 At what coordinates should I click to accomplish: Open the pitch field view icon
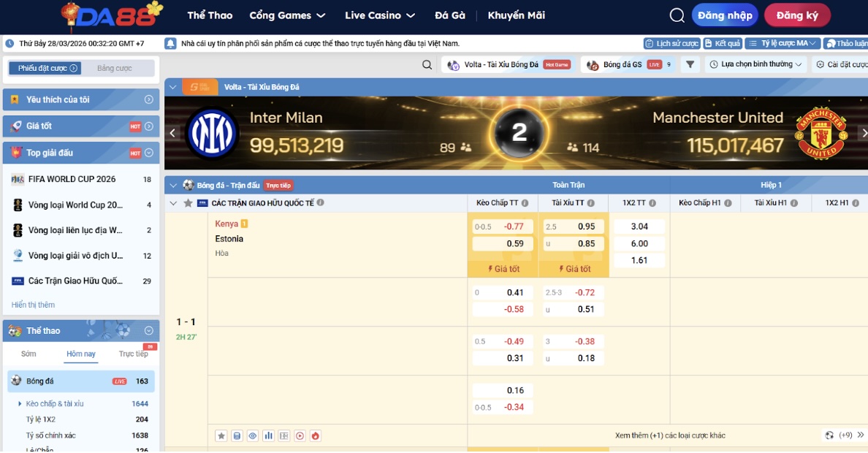[x=284, y=436]
